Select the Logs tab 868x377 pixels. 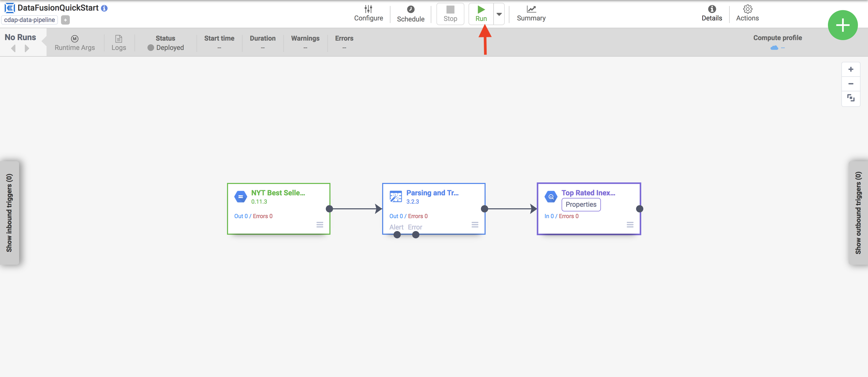tap(118, 43)
